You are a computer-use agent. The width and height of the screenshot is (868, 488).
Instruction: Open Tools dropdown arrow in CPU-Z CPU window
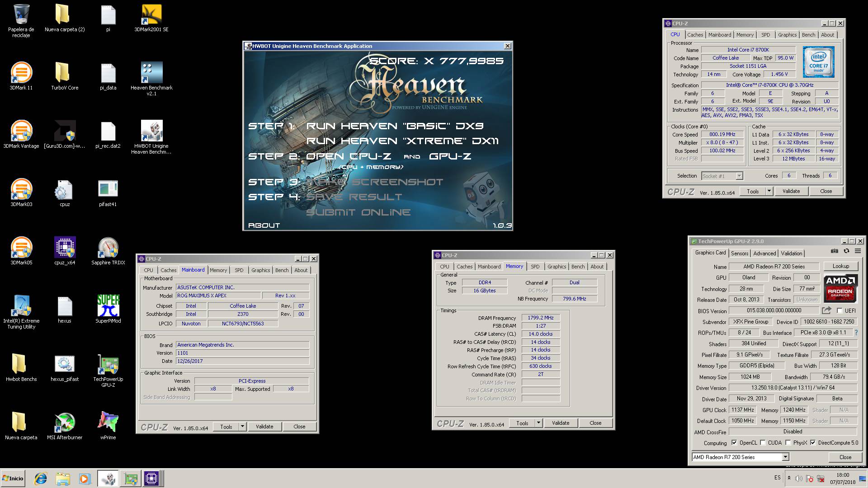coord(769,191)
